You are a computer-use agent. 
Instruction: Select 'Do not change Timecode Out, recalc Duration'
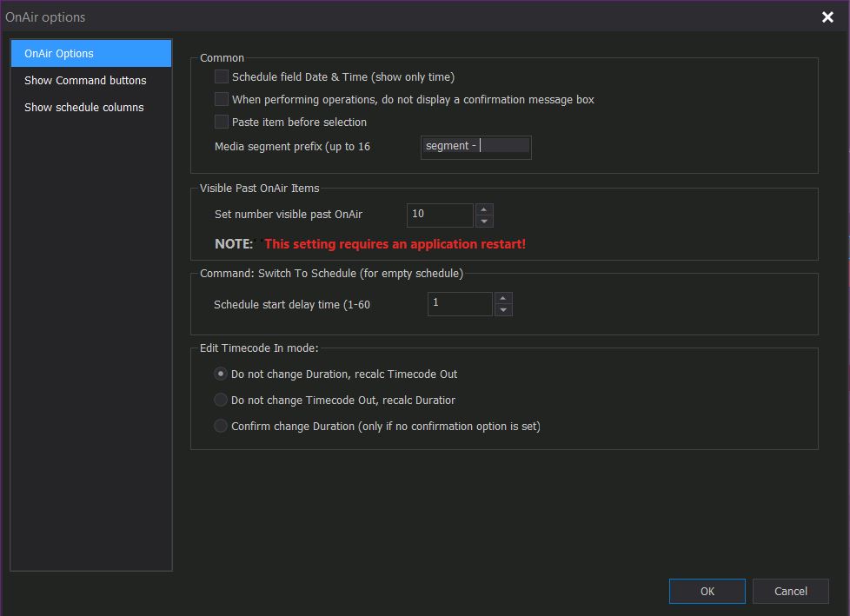[221, 400]
